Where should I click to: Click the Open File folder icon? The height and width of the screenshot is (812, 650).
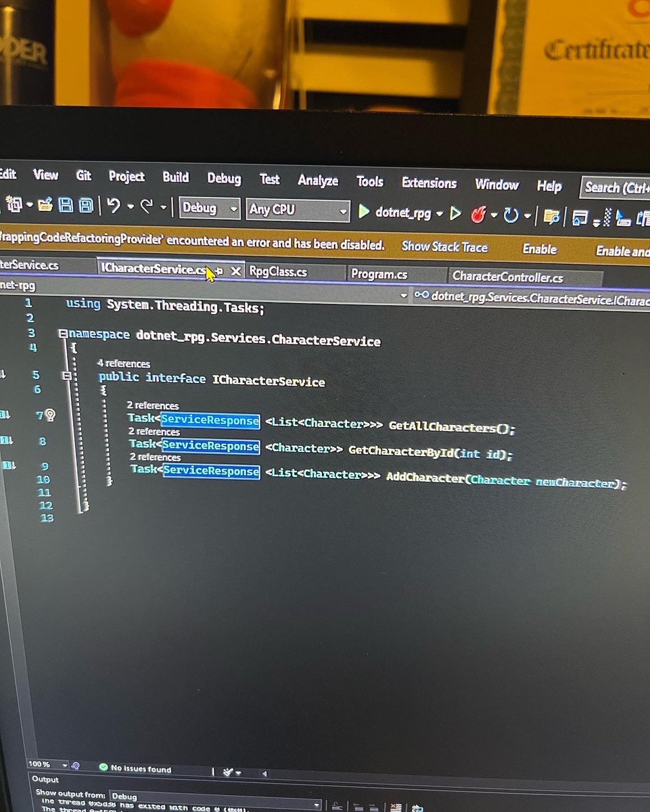pos(45,204)
